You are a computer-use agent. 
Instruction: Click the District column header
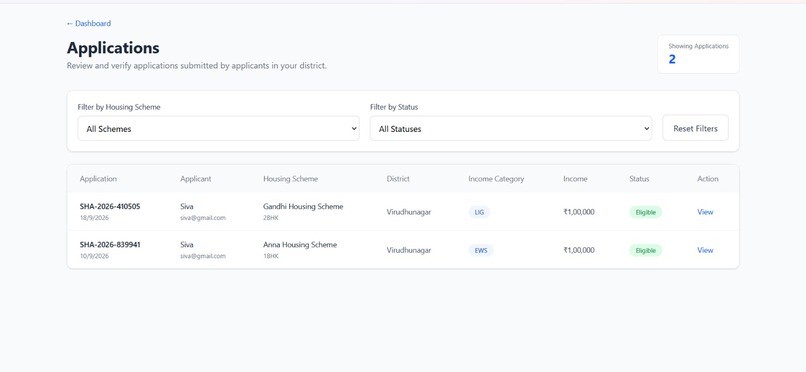pyautogui.click(x=398, y=179)
